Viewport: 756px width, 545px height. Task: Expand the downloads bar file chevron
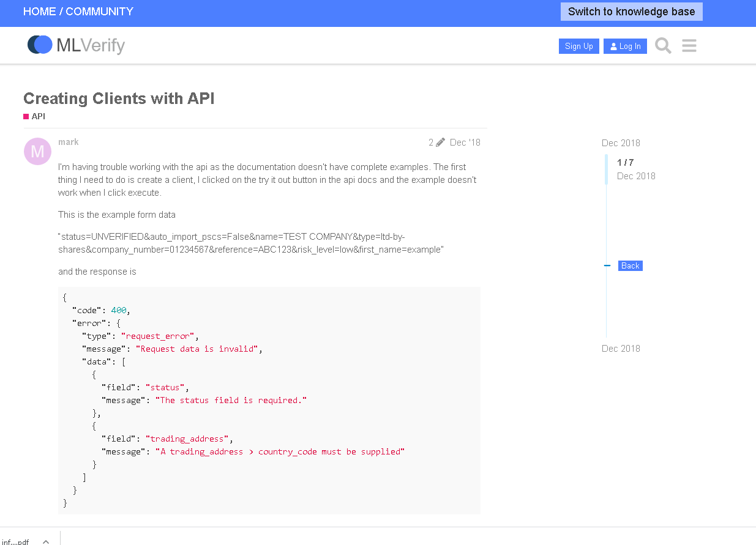(x=46, y=541)
